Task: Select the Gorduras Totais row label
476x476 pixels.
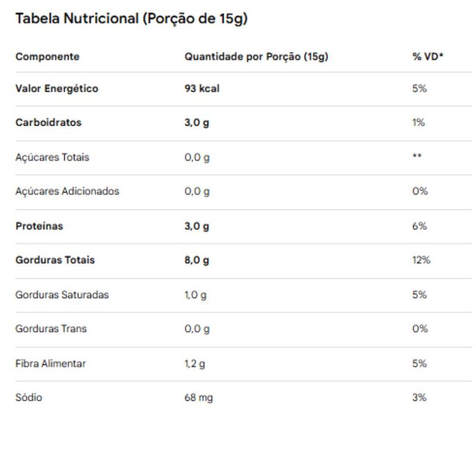Action: point(55,260)
